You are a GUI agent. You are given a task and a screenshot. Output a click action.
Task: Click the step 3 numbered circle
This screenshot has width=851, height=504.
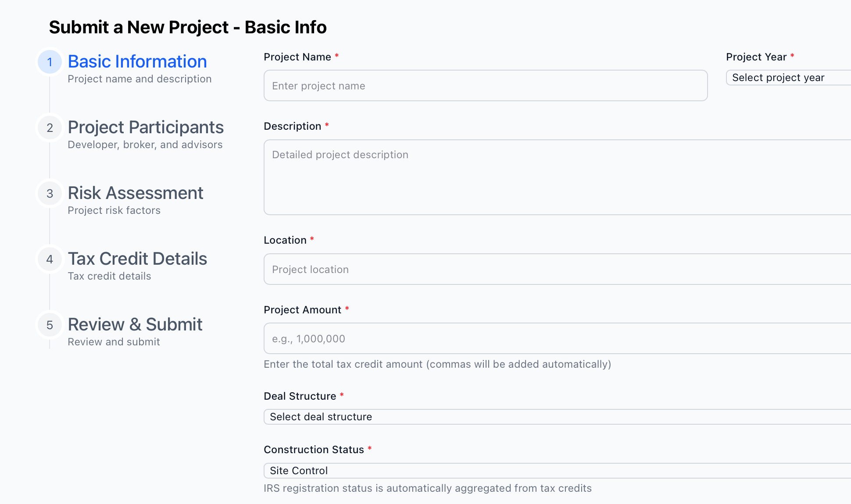pyautogui.click(x=50, y=193)
